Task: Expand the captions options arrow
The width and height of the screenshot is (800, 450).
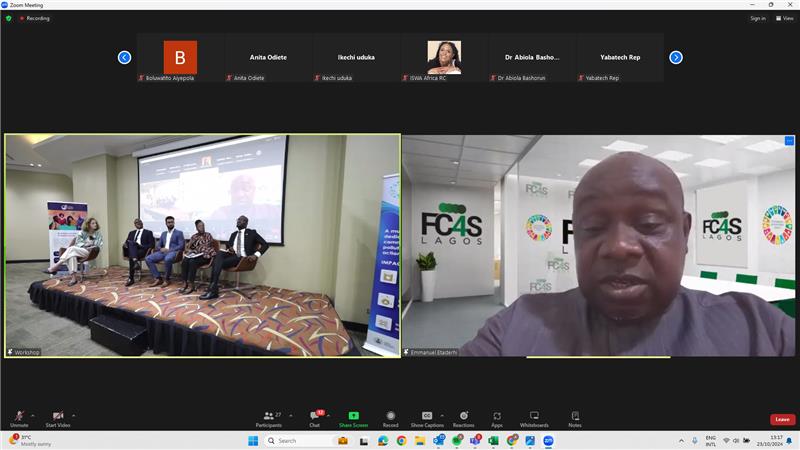Action: pos(442,416)
